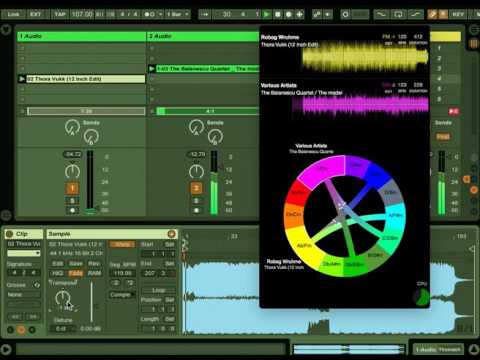Open the 1 Bar quantization dropdown
Screen dimensions: 480x360
pyautogui.click(x=177, y=14)
